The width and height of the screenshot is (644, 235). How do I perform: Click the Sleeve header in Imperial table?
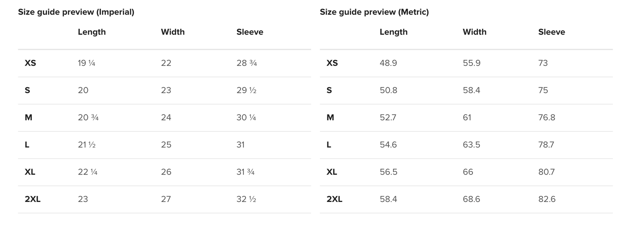pyautogui.click(x=250, y=32)
